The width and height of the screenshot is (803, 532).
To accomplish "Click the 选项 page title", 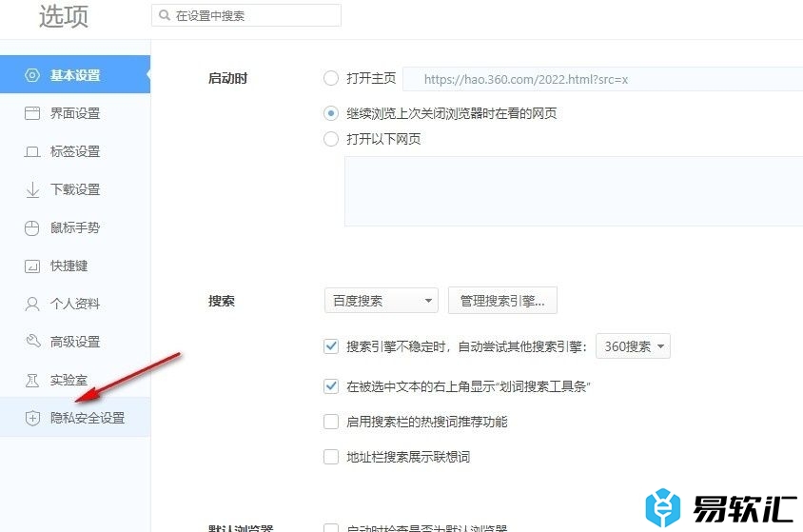I will [x=64, y=16].
